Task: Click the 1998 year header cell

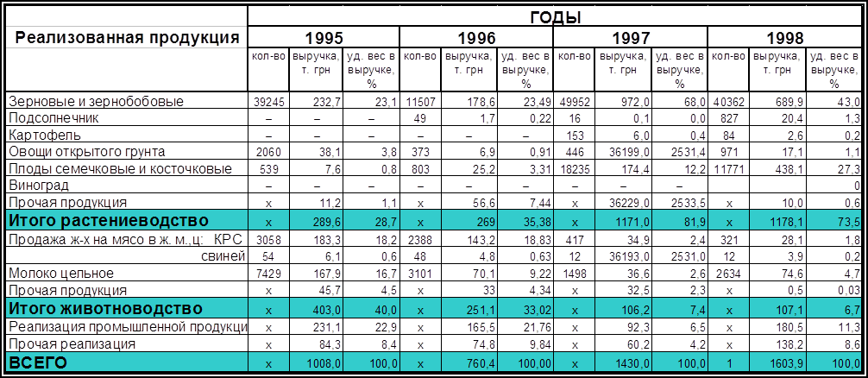Action: tap(785, 37)
